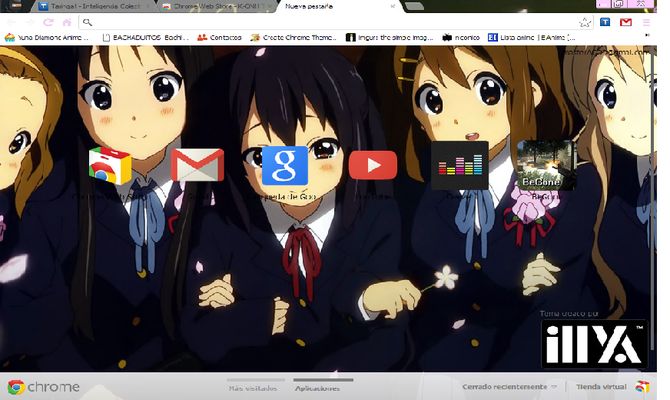The image size is (670, 400).
Task: Open the Gmail app icon
Action: point(197,165)
